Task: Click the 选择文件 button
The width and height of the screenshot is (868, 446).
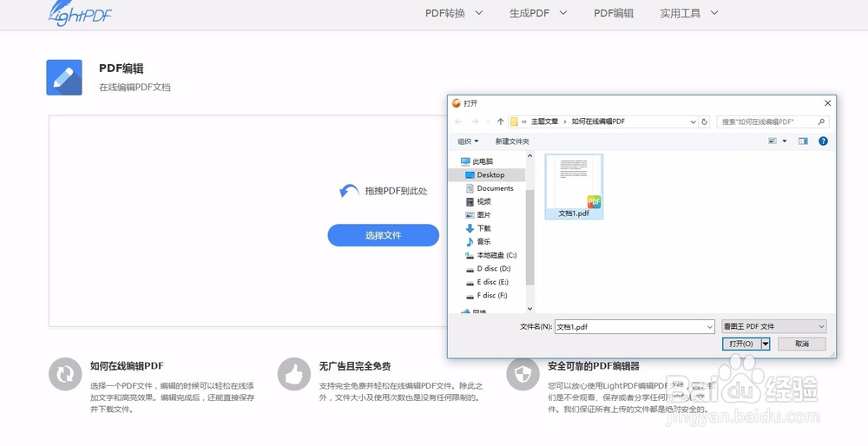Action: click(x=383, y=235)
